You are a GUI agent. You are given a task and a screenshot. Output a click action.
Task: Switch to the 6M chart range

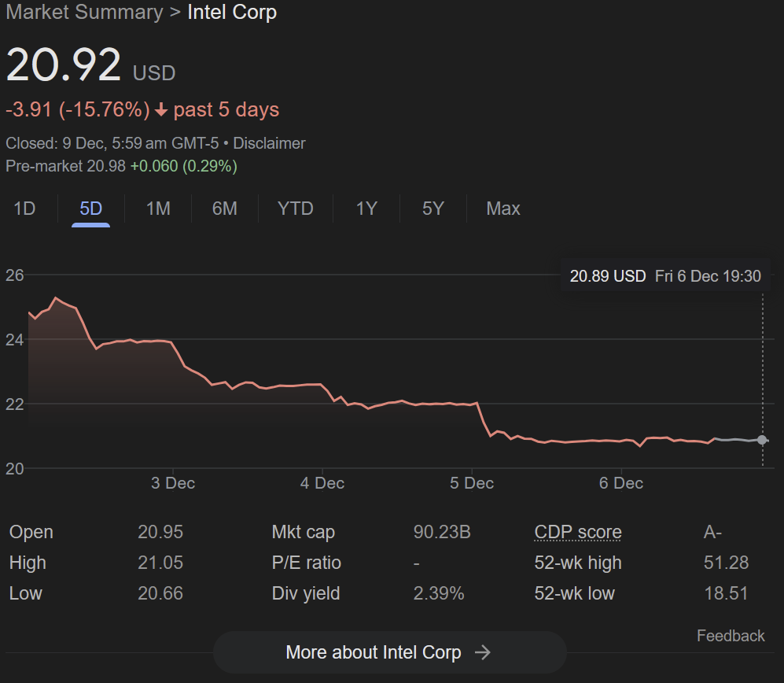point(224,209)
